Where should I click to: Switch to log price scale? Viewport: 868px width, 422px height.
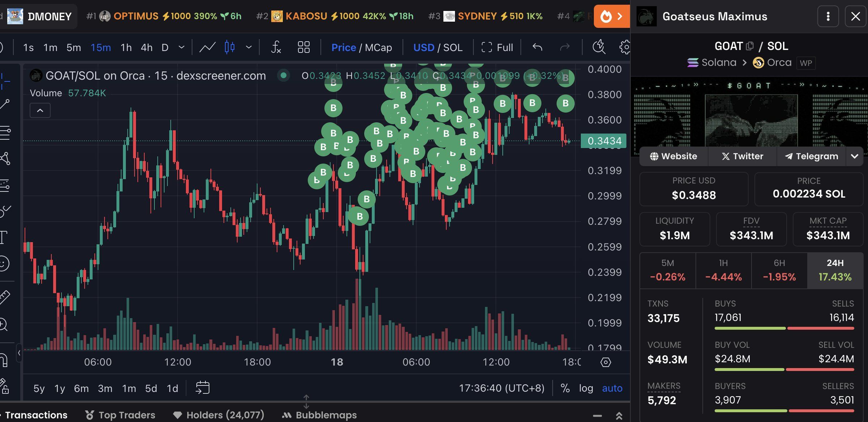coord(586,388)
